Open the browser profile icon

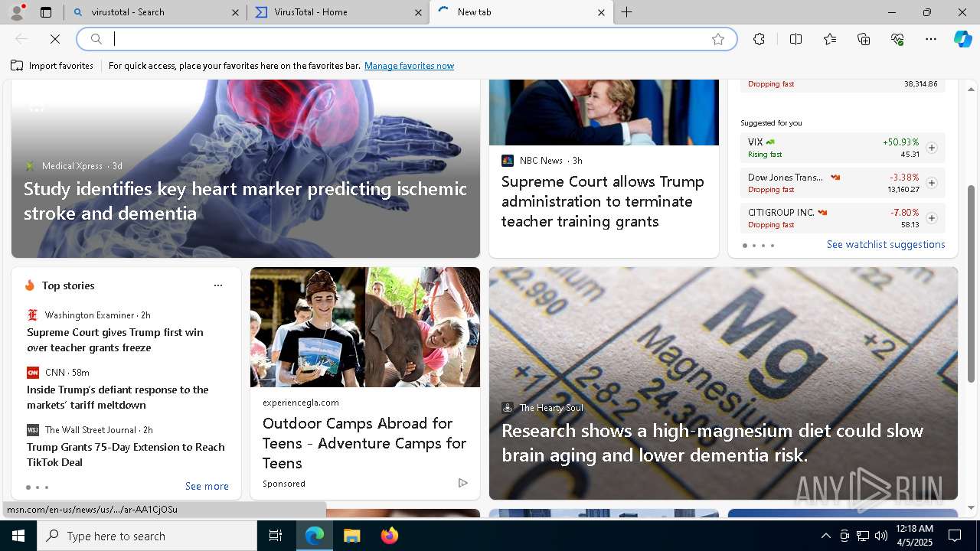pyautogui.click(x=16, y=12)
